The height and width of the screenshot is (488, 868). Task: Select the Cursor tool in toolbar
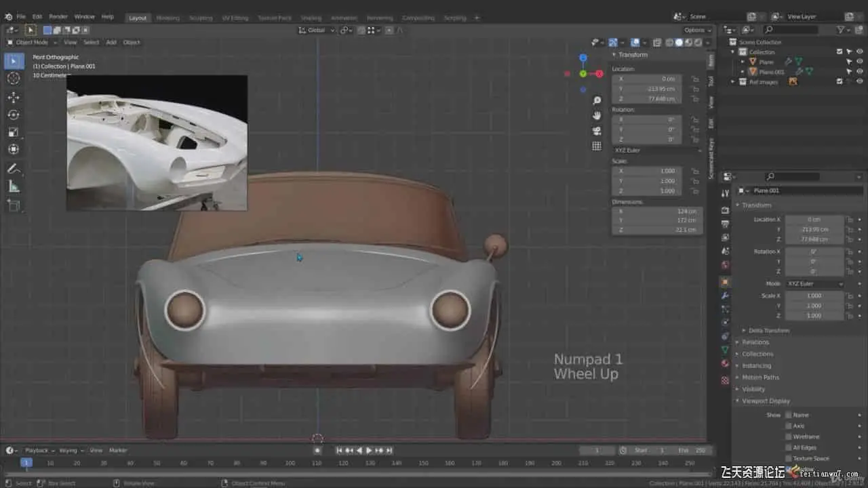[14, 79]
